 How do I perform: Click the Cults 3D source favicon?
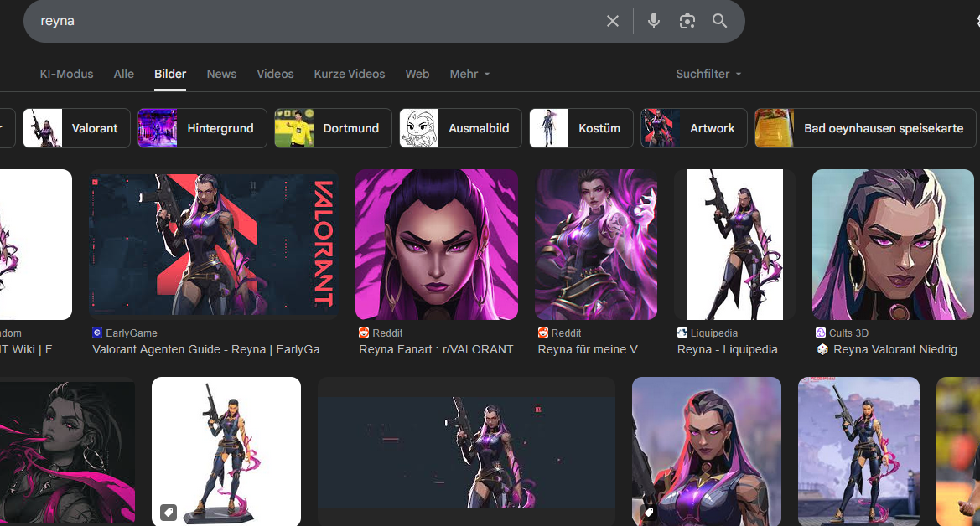point(821,333)
